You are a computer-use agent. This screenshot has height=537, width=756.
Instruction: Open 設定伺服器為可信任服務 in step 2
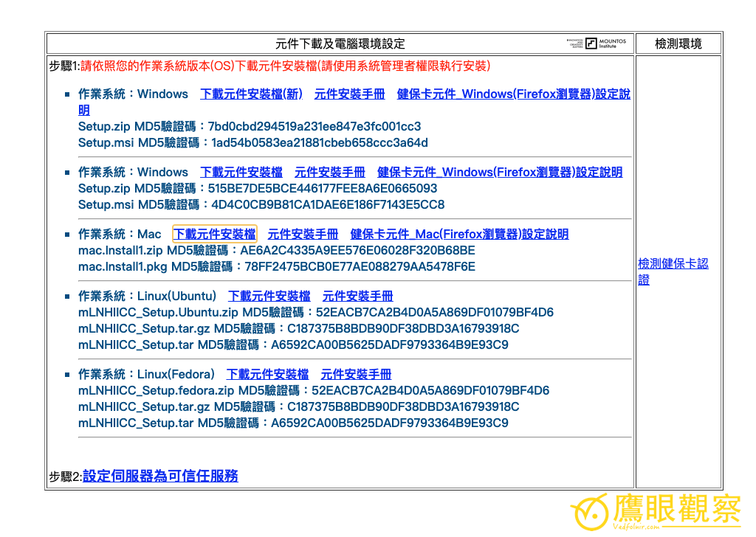(160, 476)
